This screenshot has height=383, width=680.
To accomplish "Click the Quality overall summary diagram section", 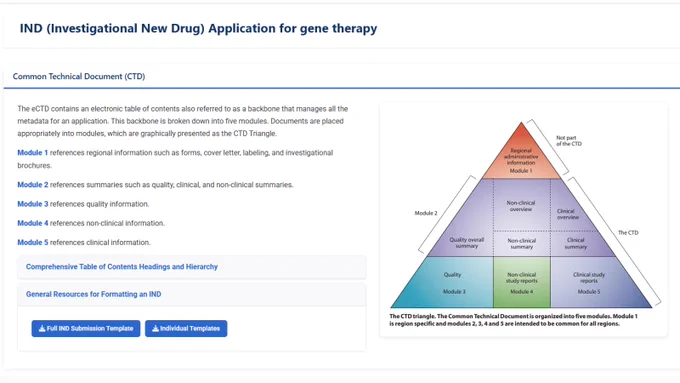I will point(467,242).
